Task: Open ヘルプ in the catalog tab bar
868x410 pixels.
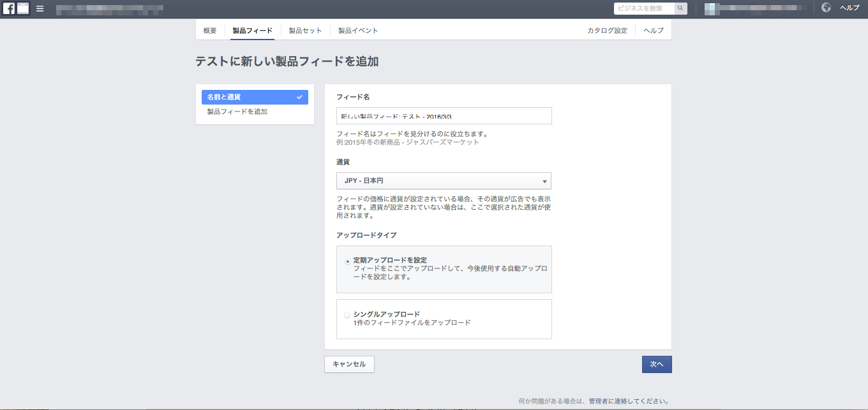Action: tap(654, 31)
